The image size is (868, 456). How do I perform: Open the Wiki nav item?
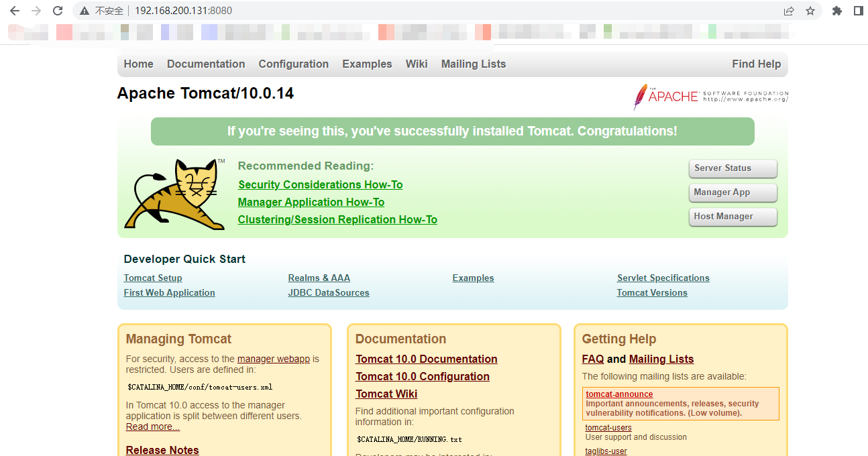click(x=417, y=64)
